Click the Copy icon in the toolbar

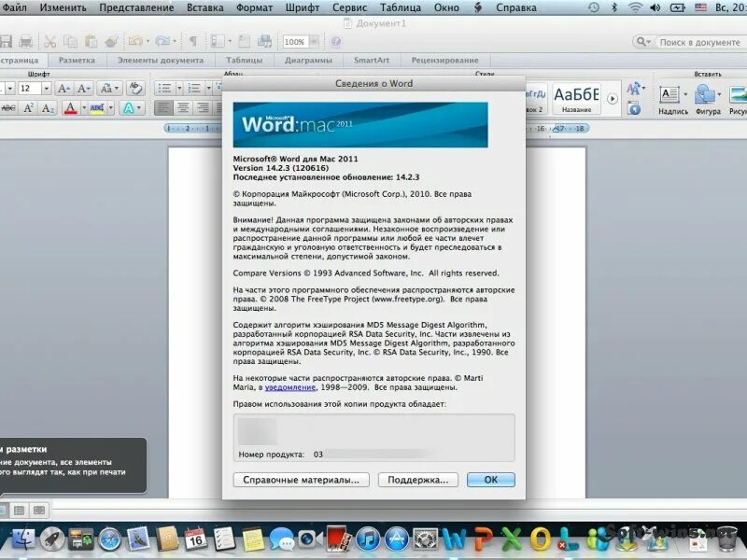pyautogui.click(x=71, y=42)
